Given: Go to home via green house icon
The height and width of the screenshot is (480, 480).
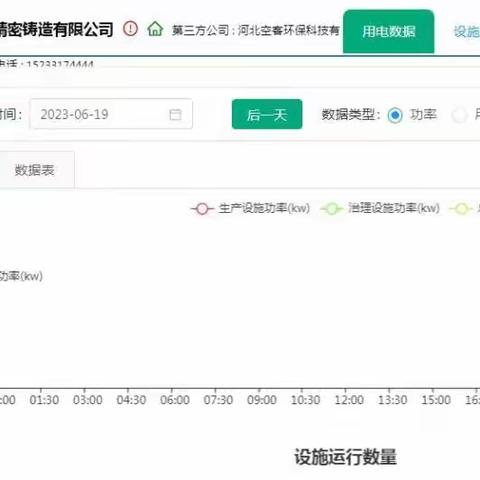Looking at the screenshot, I should 155,29.
